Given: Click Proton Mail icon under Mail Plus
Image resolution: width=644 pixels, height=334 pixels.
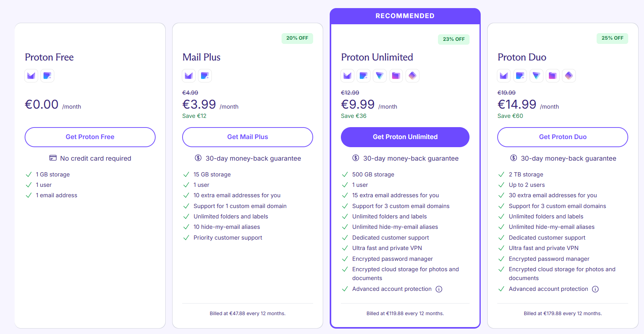Looking at the screenshot, I should (x=189, y=76).
